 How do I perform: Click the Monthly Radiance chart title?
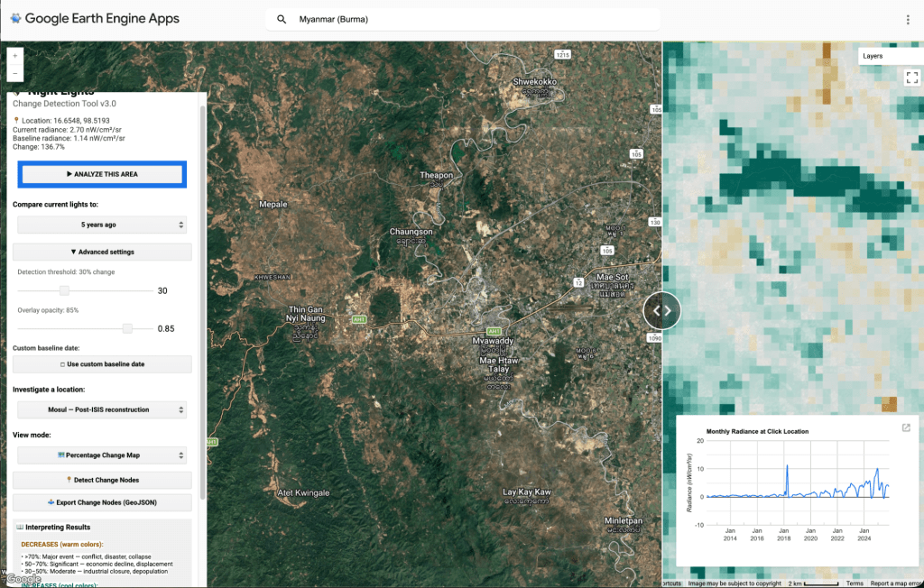(757, 431)
